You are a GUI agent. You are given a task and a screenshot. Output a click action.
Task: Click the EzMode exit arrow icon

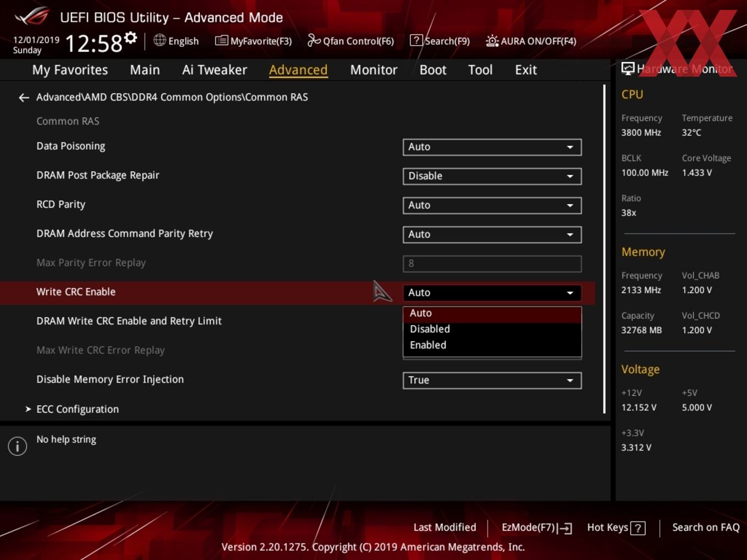pyautogui.click(x=565, y=528)
